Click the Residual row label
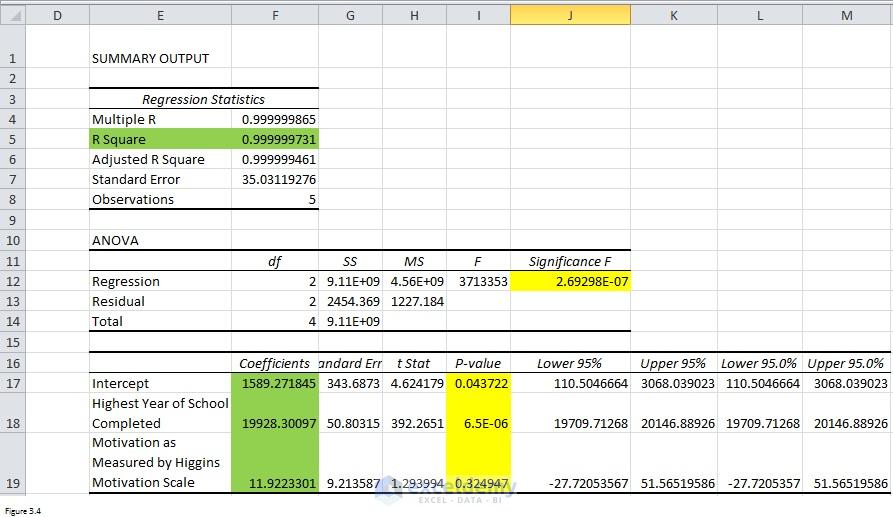Viewport: 893px width, 517px height. tap(161, 301)
